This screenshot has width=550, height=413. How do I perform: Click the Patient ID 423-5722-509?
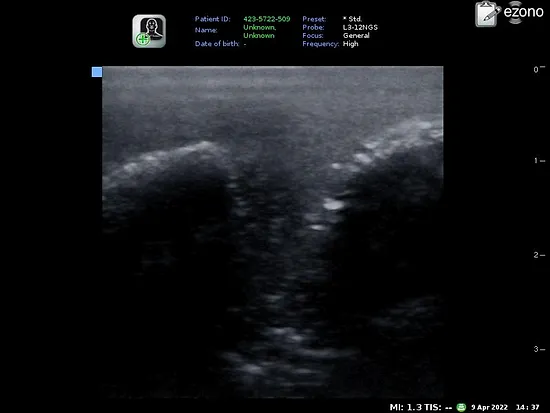point(267,19)
